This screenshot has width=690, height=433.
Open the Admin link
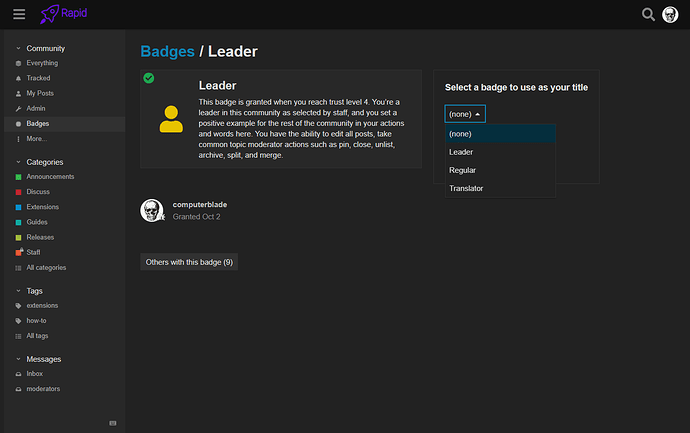pyautogui.click(x=36, y=108)
